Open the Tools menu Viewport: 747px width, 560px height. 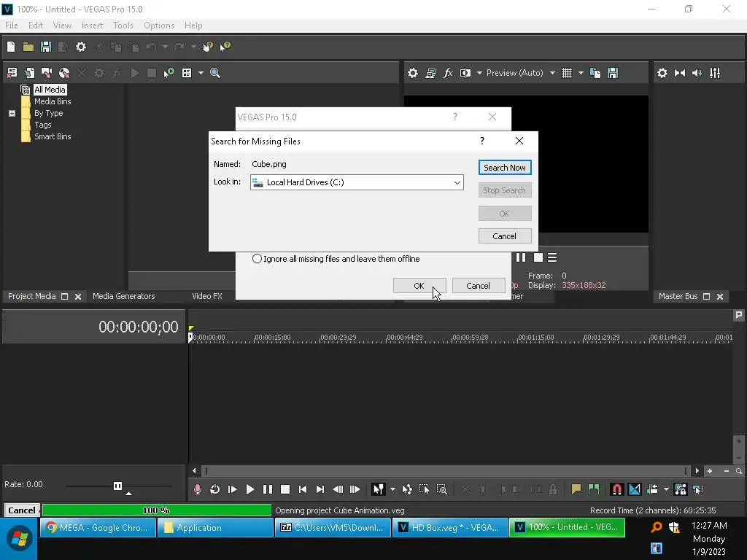[123, 26]
